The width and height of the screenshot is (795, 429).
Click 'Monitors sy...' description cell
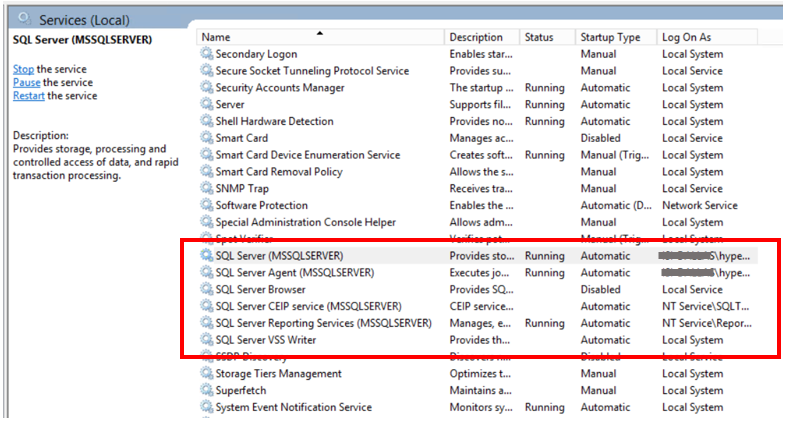coord(481,407)
